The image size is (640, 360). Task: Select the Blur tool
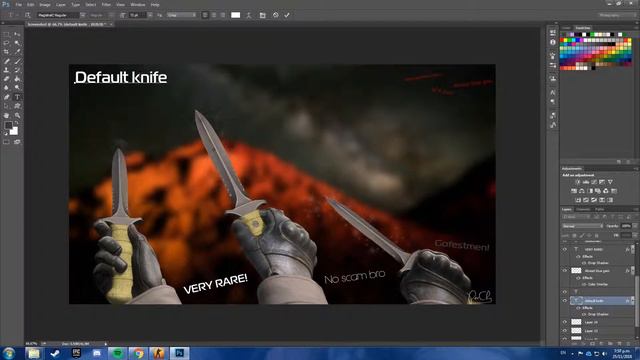tap(7, 88)
